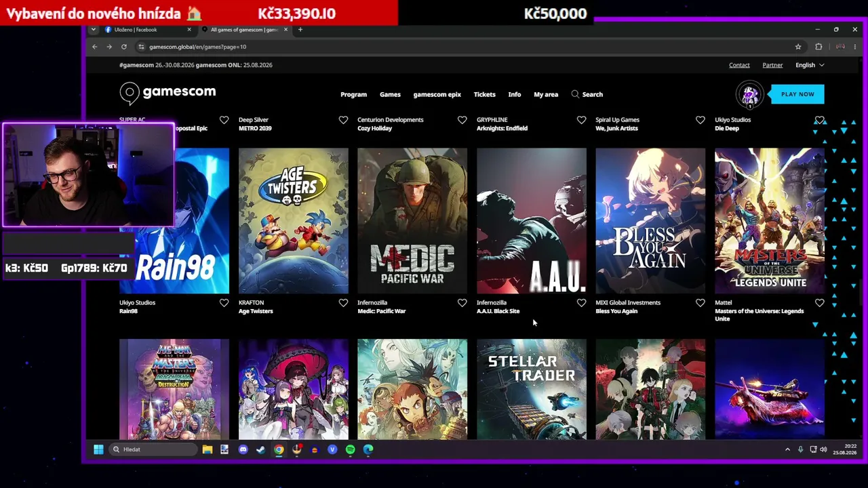Favorite Bless You Again with its heart icon
Viewport: 868px width, 488px height.
point(701,303)
